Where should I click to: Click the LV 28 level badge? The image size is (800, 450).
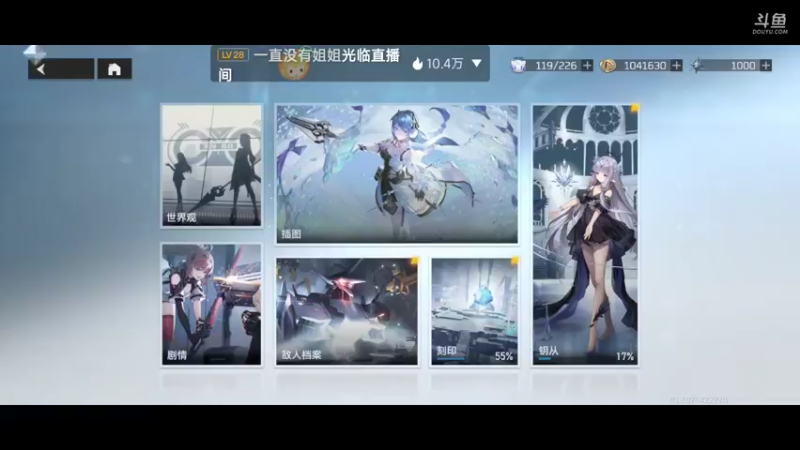click(233, 55)
